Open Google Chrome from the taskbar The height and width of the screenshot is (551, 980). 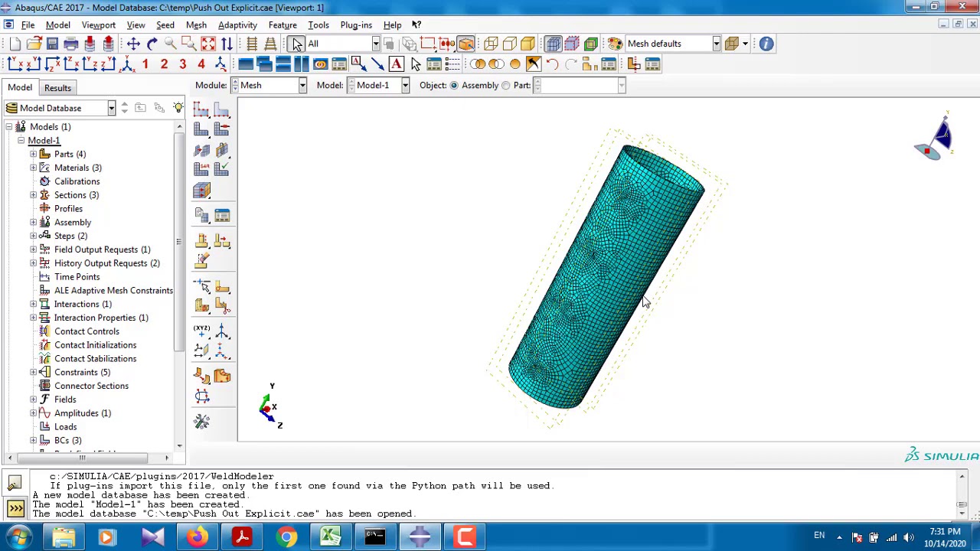point(287,536)
